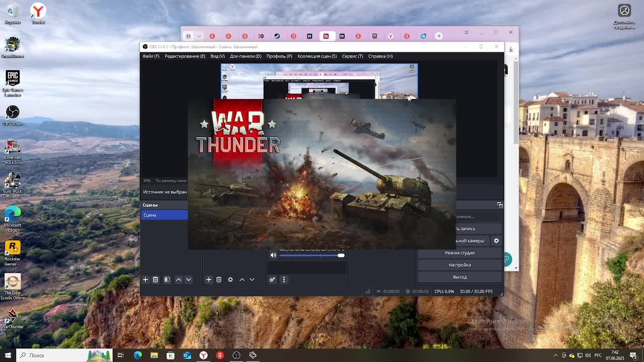Screen dimensions: 644x362
Task: Open the Recycle Bin desktop icon
Action: [13, 14]
